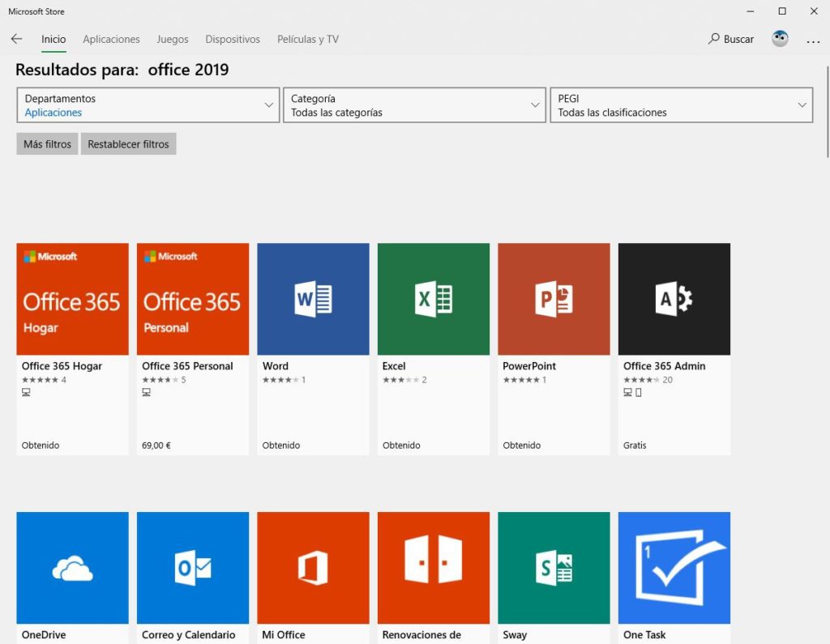Click the Resultados para: office 2019 heading

coord(122,70)
